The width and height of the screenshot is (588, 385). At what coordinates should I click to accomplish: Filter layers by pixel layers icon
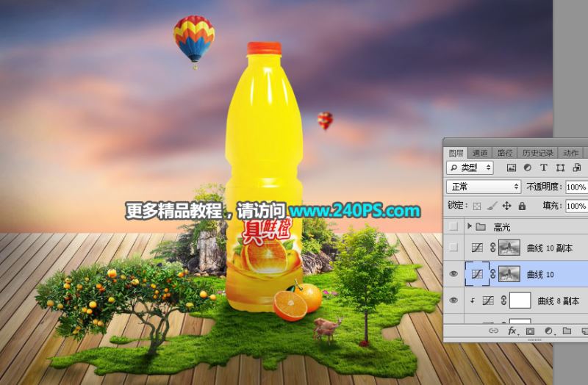pos(511,168)
